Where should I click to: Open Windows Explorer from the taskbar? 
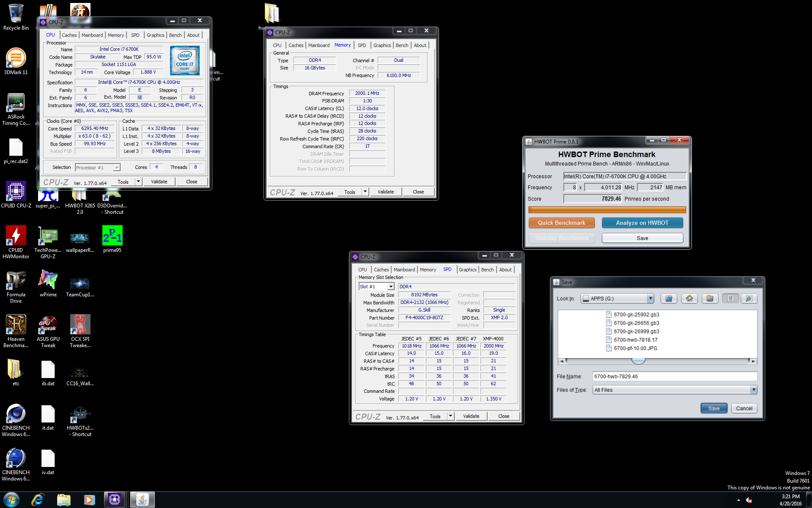(x=63, y=500)
